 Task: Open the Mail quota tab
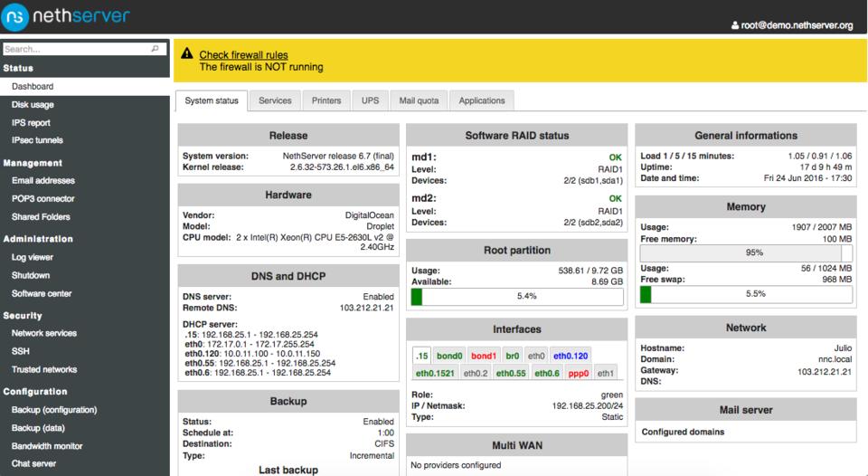pos(420,100)
